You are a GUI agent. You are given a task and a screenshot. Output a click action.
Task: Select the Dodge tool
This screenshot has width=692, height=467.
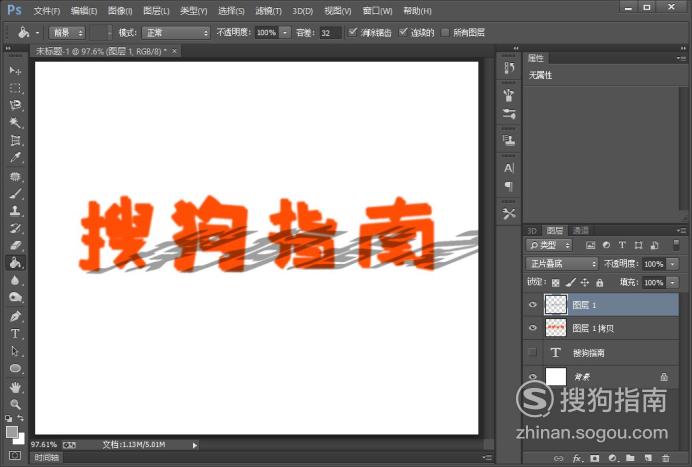click(x=15, y=298)
